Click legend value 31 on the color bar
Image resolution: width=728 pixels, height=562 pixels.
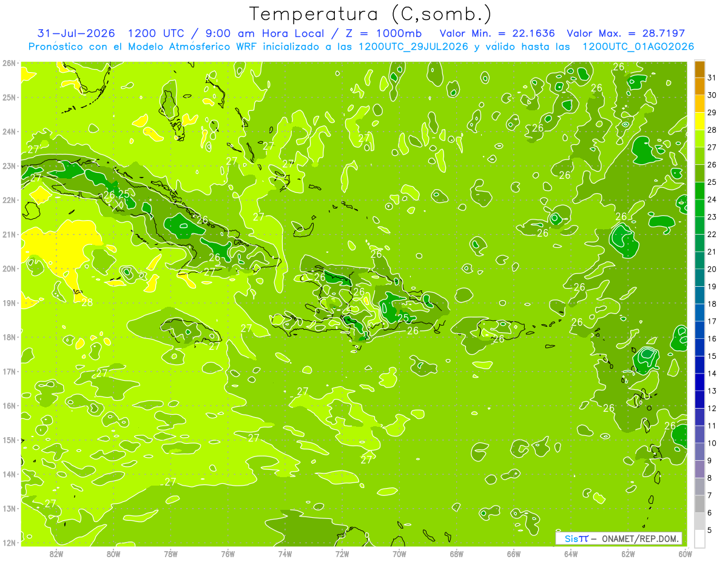tap(712, 78)
